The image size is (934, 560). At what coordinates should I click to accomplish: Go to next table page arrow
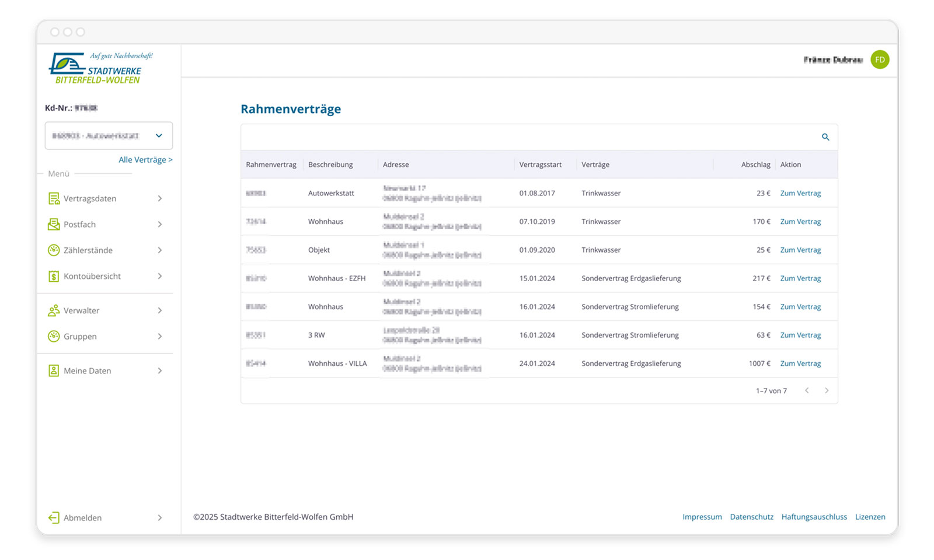coord(827,391)
